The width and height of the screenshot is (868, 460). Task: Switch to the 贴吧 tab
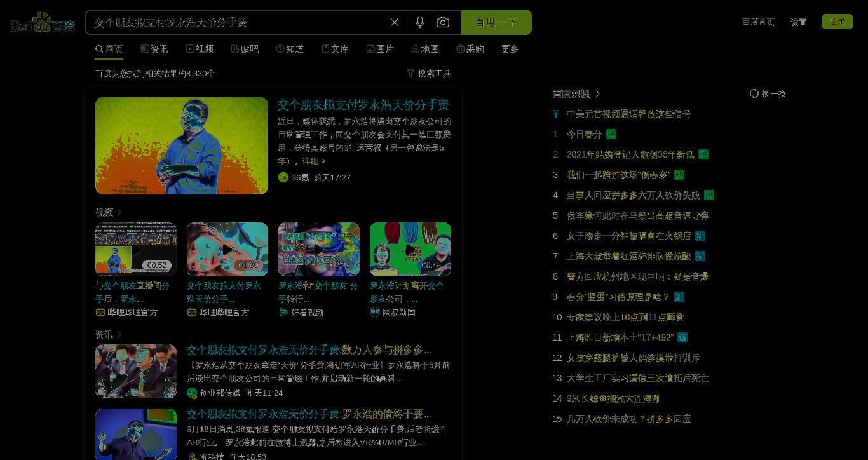[245, 49]
